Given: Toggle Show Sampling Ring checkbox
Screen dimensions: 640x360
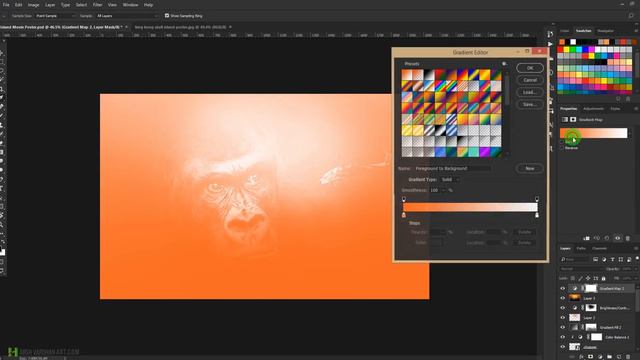Looking at the screenshot, I should point(167,16).
